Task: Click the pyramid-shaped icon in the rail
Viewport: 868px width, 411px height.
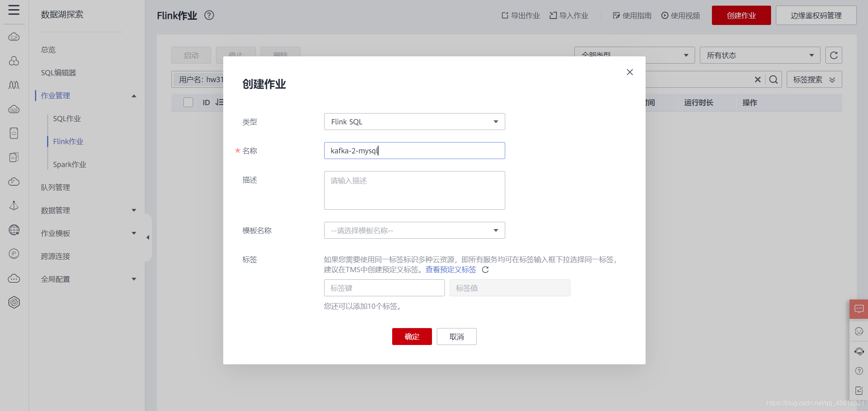Action: [14, 206]
